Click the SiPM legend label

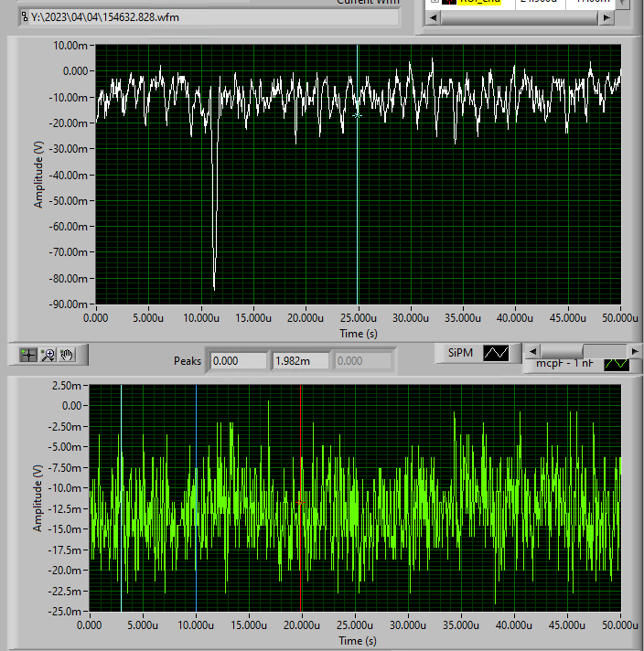(461, 353)
